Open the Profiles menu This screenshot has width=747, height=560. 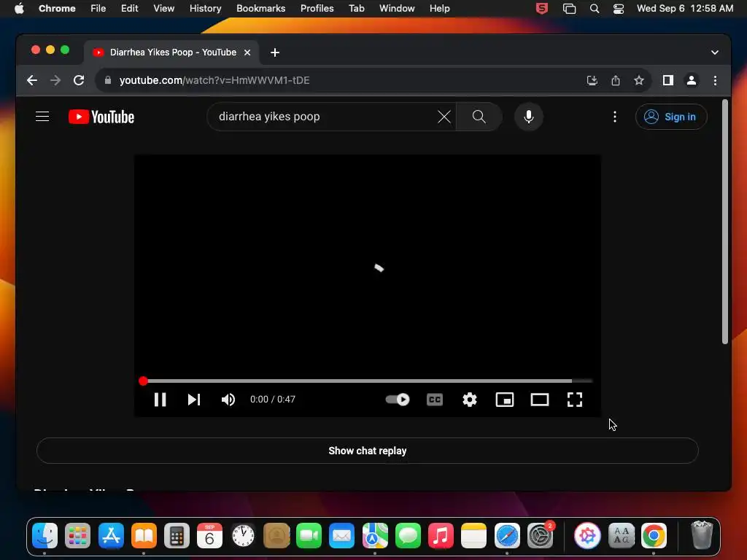(x=317, y=9)
